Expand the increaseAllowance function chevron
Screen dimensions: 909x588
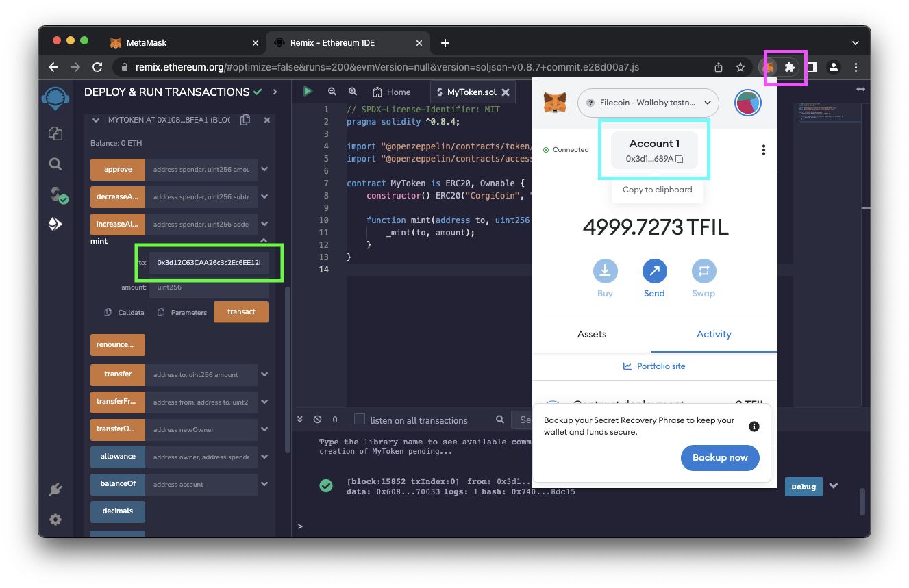[264, 225]
